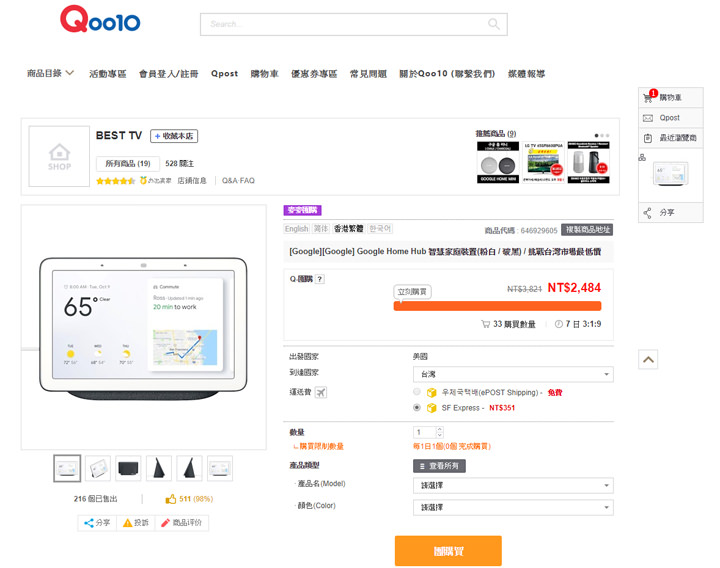Open member login/register menu item
Viewport: 720px width, 568px height.
click(x=169, y=73)
